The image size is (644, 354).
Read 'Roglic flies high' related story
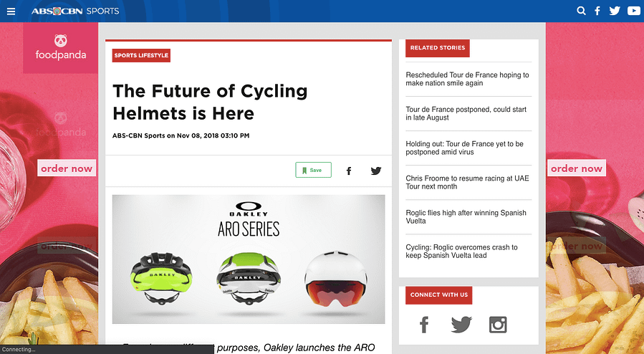466,217
